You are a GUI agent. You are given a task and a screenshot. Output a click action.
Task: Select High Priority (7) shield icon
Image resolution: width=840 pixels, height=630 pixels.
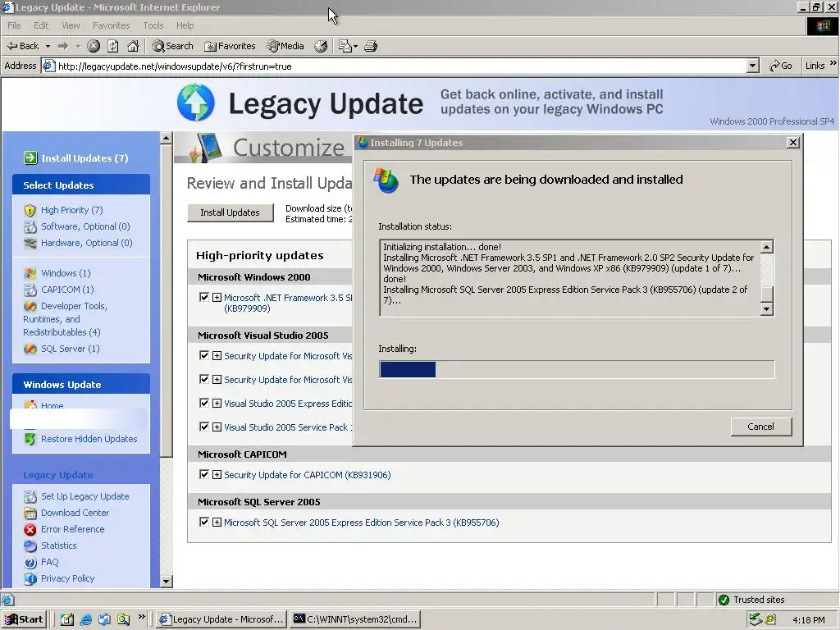(30, 210)
